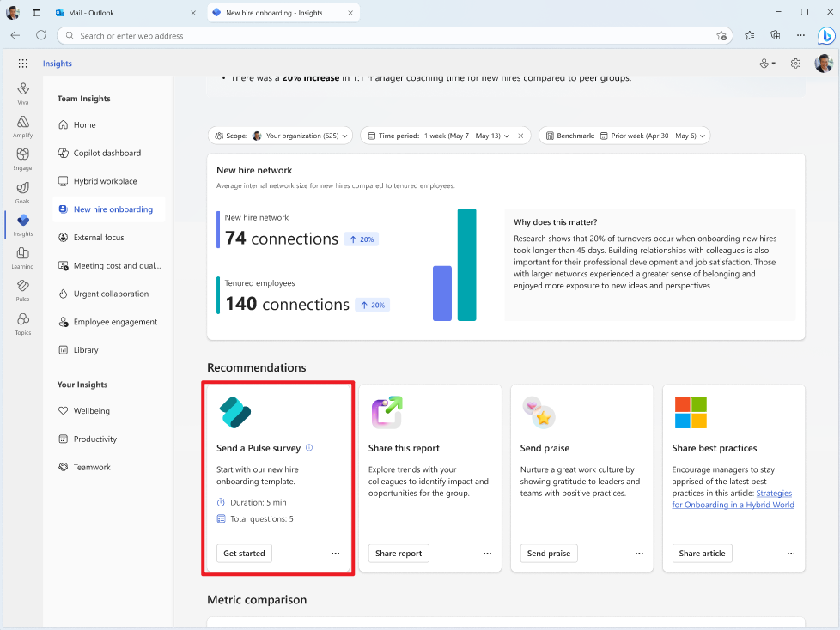840x630 pixels.
Task: Open browser favorites star list icon
Action: pos(750,35)
